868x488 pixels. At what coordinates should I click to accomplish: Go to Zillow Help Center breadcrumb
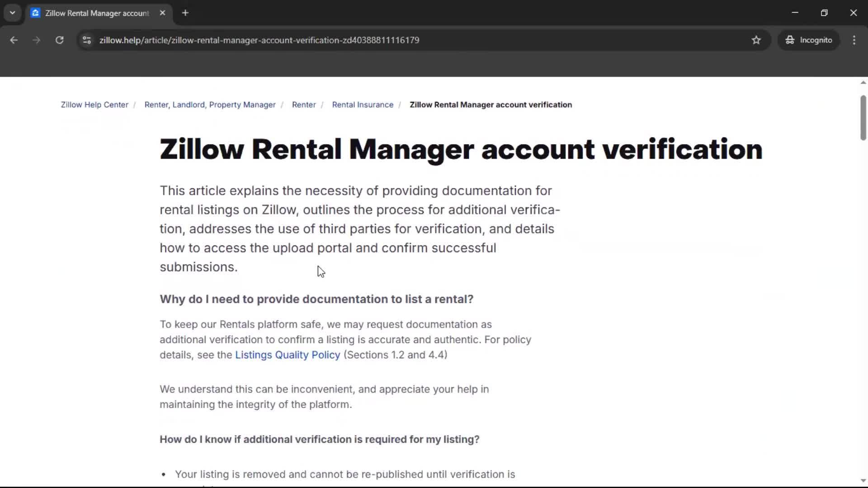tap(94, 104)
